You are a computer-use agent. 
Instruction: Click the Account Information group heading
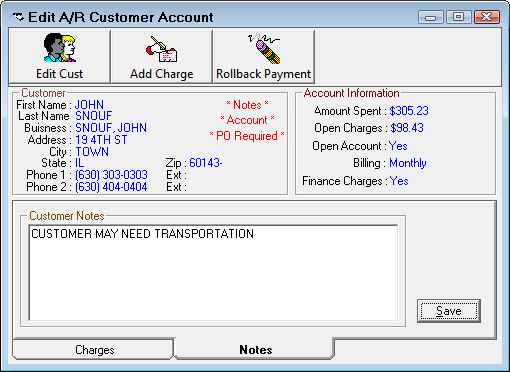[x=351, y=93]
